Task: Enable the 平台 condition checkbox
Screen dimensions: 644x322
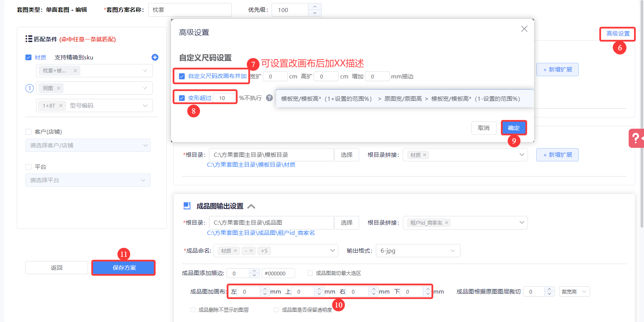Action: click(28, 167)
